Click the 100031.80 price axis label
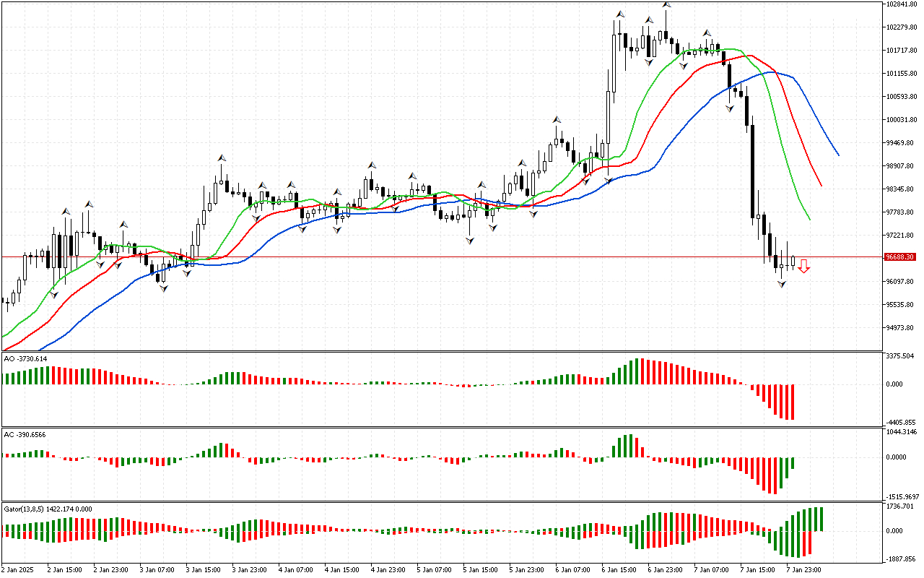This screenshot has width=924, height=578. (901, 120)
